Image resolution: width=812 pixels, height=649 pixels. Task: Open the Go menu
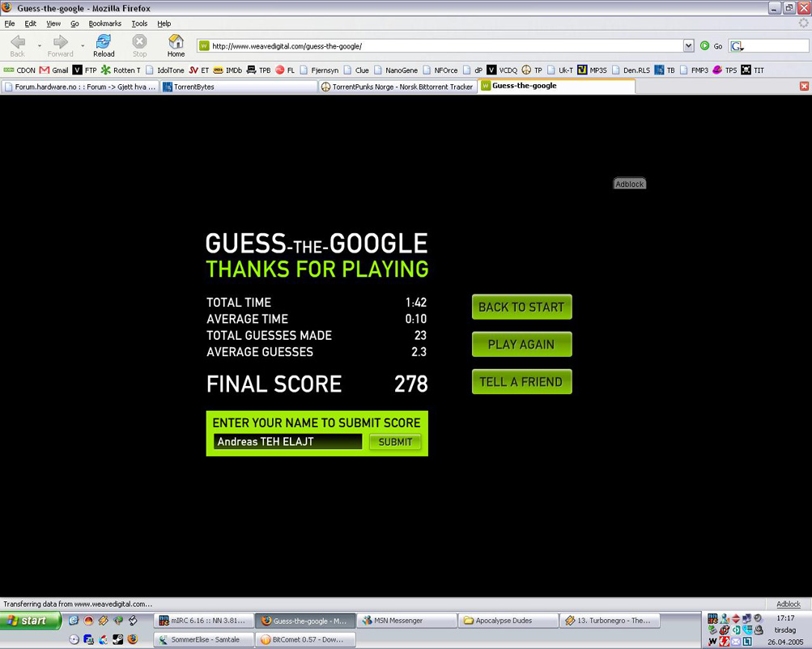click(74, 23)
